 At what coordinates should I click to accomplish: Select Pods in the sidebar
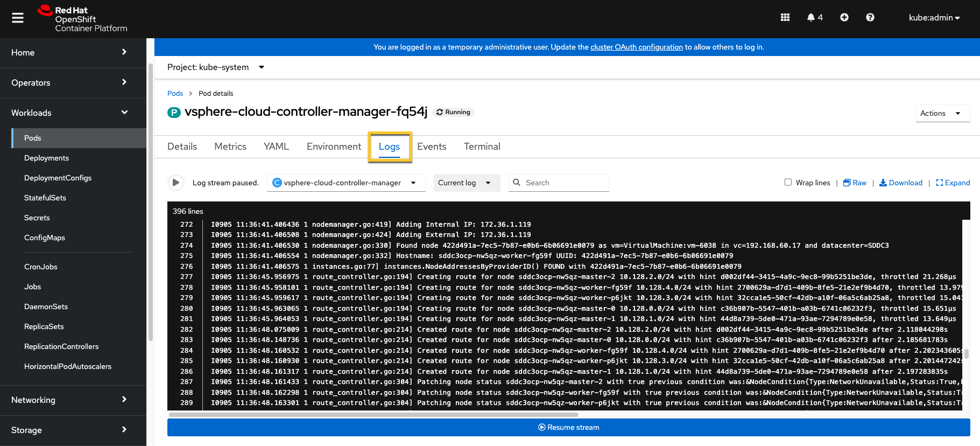click(80, 138)
